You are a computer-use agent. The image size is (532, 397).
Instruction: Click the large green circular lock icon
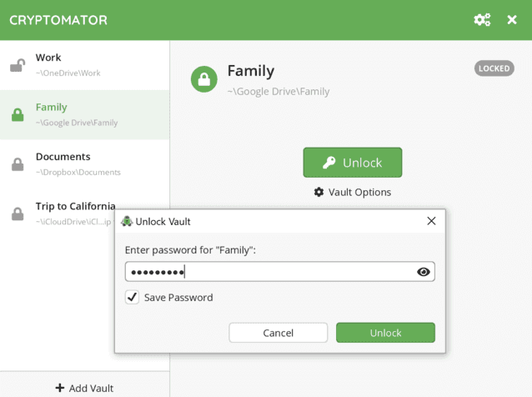coord(204,79)
